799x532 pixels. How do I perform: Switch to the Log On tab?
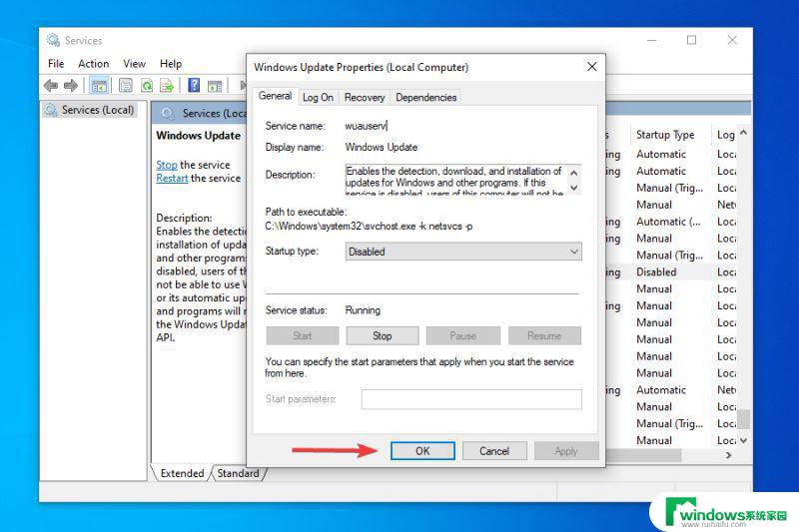[318, 97]
